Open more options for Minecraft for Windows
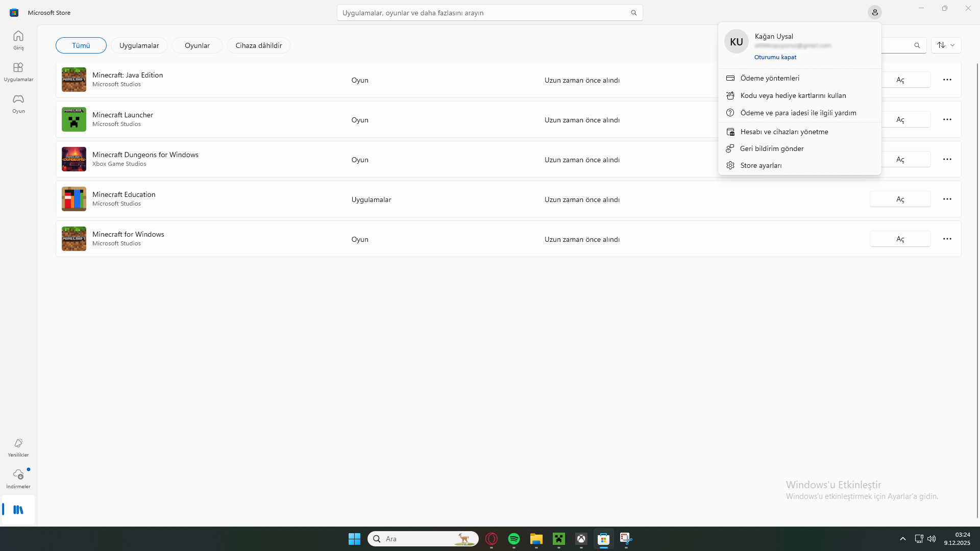Image resolution: width=980 pixels, height=551 pixels. [947, 239]
